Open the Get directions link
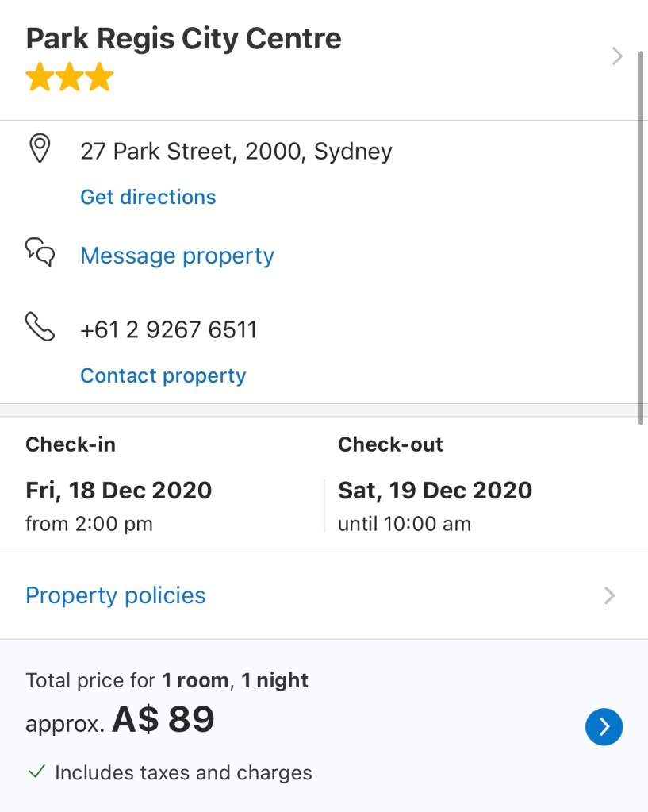Image resolution: width=648 pixels, height=812 pixels. [x=148, y=197]
